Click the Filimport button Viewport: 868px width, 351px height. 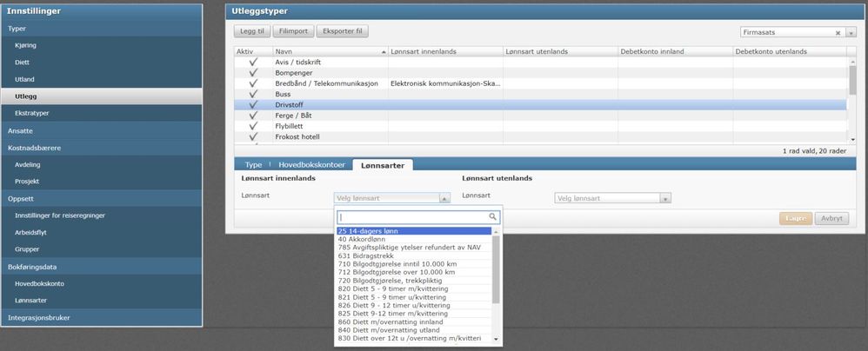point(293,31)
